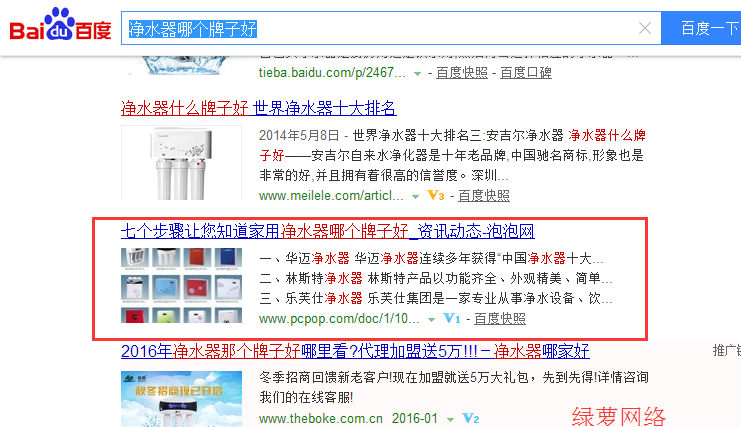This screenshot has height=427, width=741.
Task: Open the www.theboke.com.cn URL
Action: [x=320, y=418]
